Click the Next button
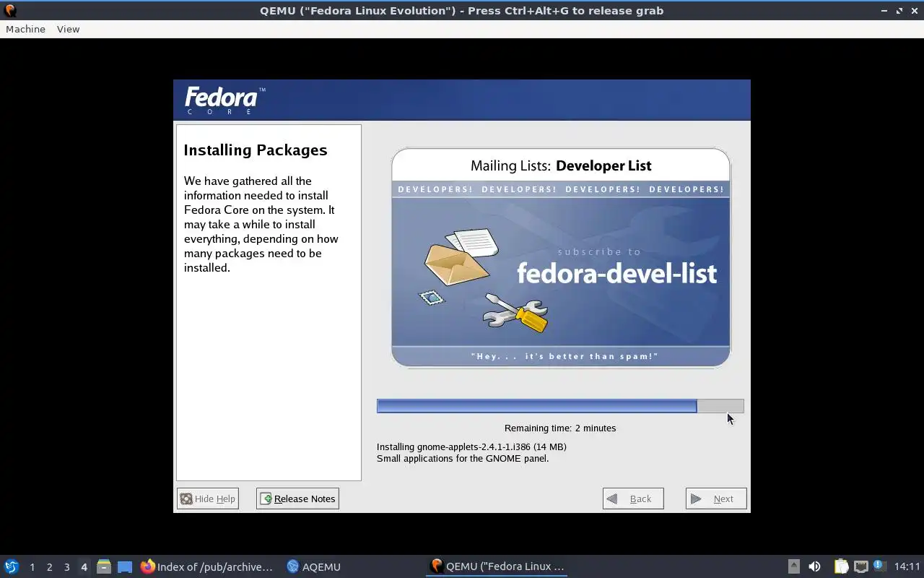Viewport: 924px width, 578px height. pos(716,499)
